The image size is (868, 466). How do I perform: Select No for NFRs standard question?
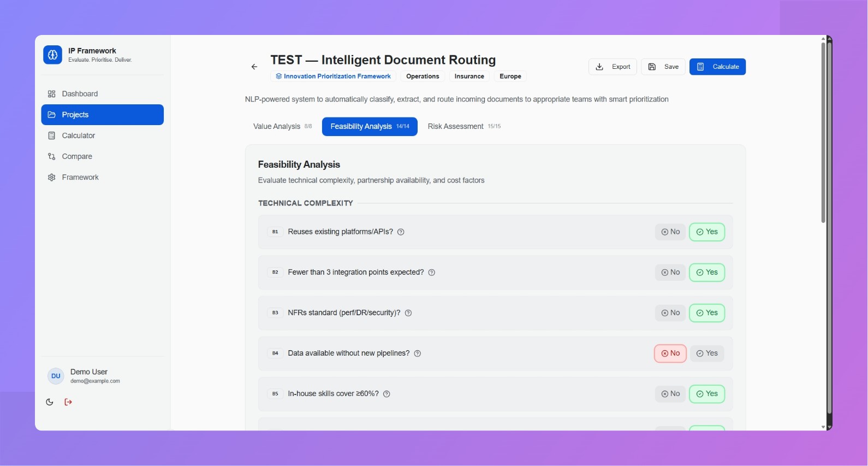coord(670,313)
